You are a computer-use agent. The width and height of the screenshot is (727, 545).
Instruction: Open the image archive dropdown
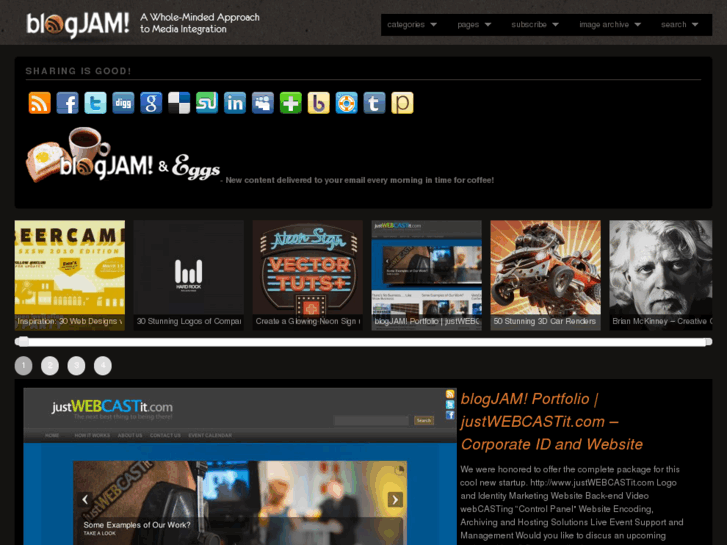pos(610,25)
